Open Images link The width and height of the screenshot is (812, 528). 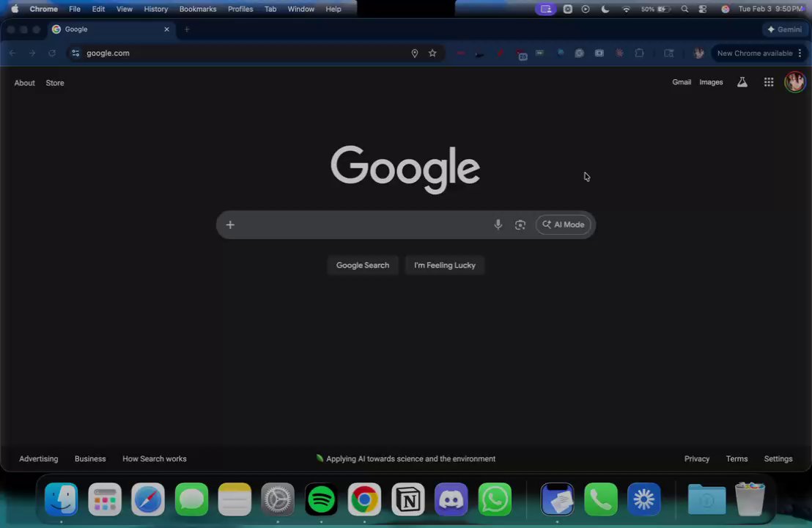pyautogui.click(x=711, y=82)
